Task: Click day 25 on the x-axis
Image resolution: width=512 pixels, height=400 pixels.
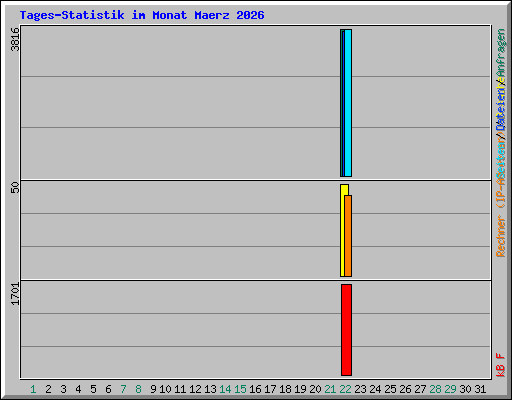Action: pyautogui.click(x=390, y=389)
